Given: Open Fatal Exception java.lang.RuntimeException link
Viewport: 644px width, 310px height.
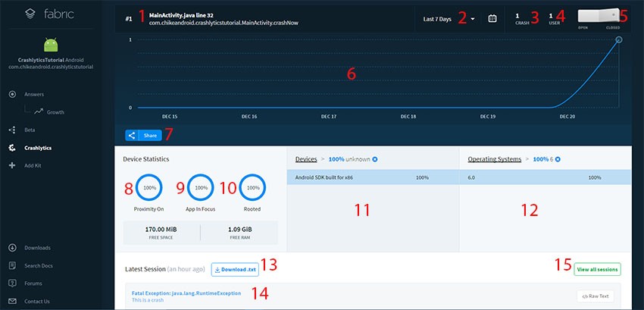Looking at the screenshot, I should (186, 293).
